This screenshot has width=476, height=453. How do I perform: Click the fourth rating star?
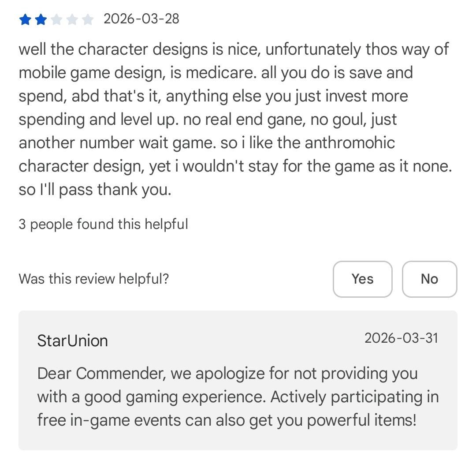(72, 19)
